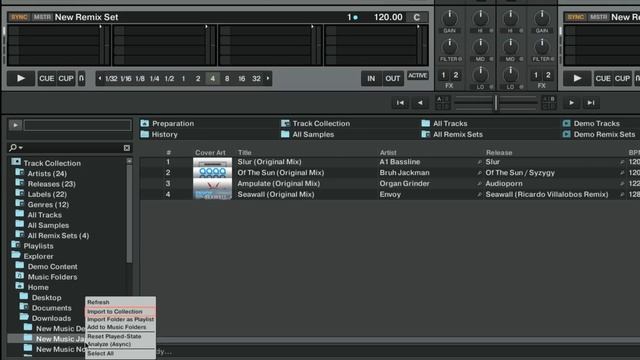Set the loop size to 1/4
This screenshot has width=640, height=360.
point(154,79)
